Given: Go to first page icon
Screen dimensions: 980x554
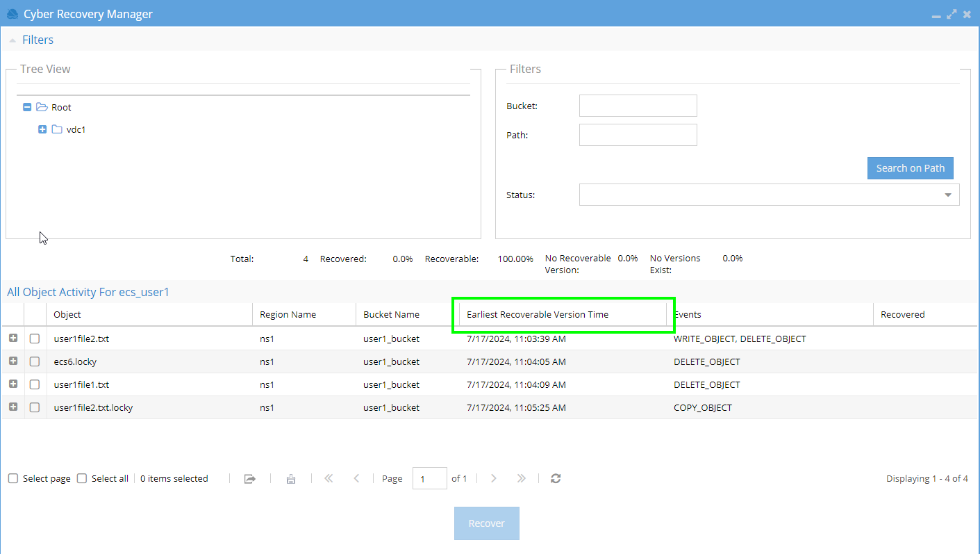Looking at the screenshot, I should pos(329,478).
